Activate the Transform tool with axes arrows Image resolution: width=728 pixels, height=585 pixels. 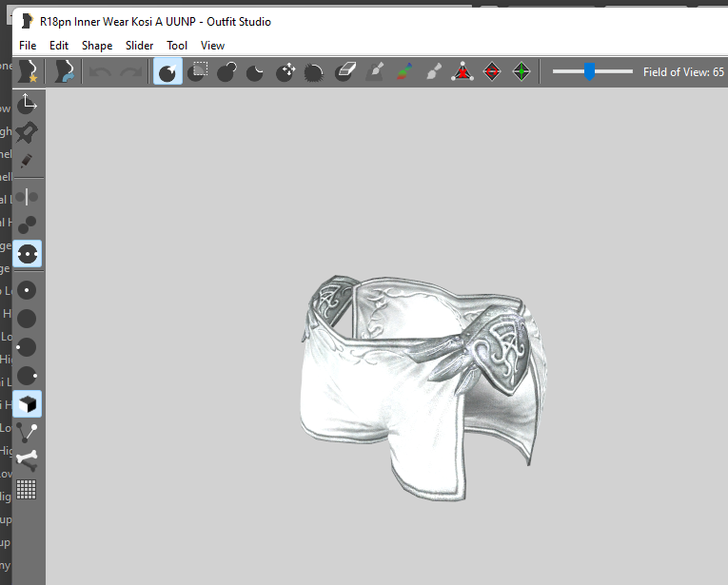click(27, 104)
